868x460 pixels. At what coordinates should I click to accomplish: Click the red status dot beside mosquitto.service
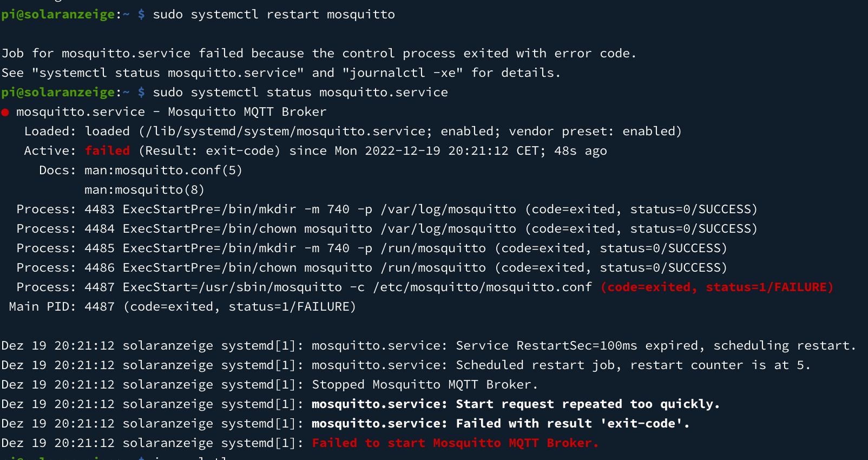tap(5, 113)
